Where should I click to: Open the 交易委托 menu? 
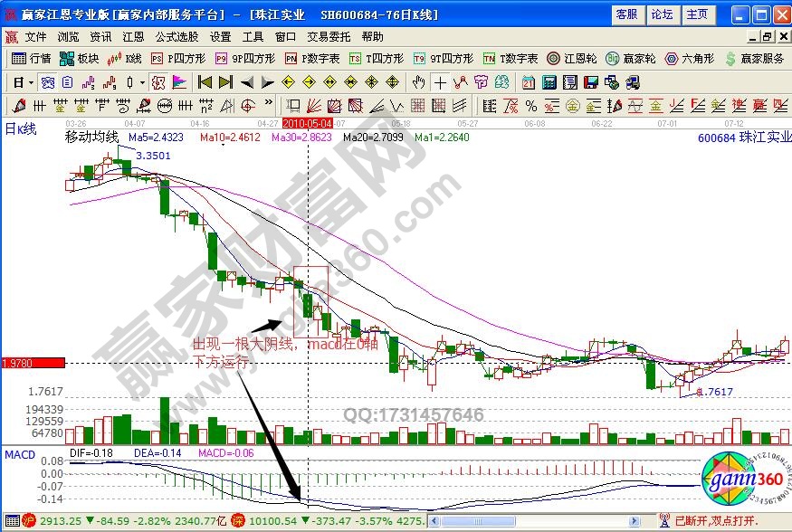[x=329, y=37]
